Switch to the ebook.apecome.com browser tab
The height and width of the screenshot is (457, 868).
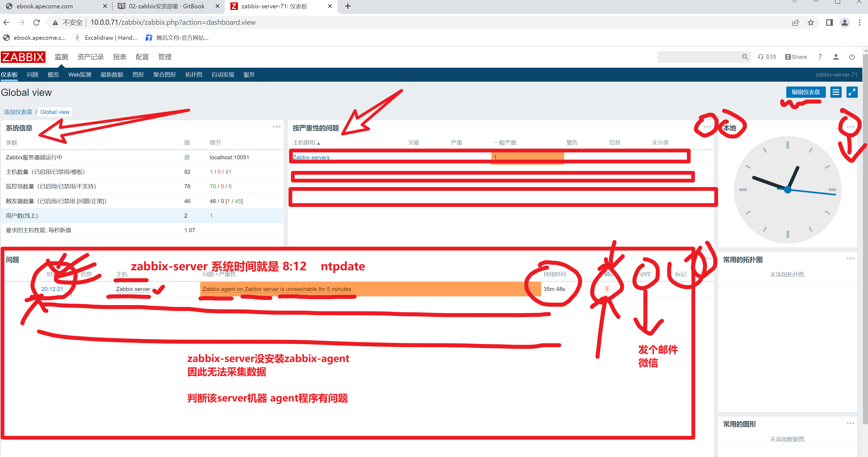[44, 6]
